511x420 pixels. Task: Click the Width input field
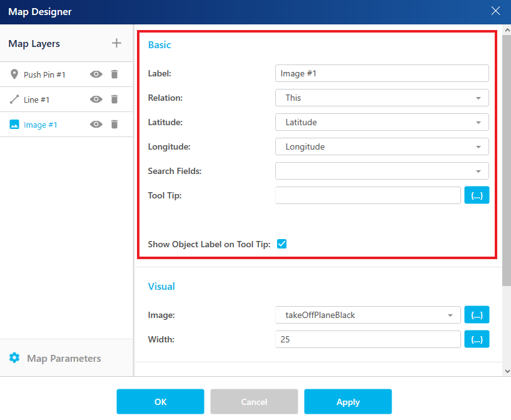coord(368,339)
